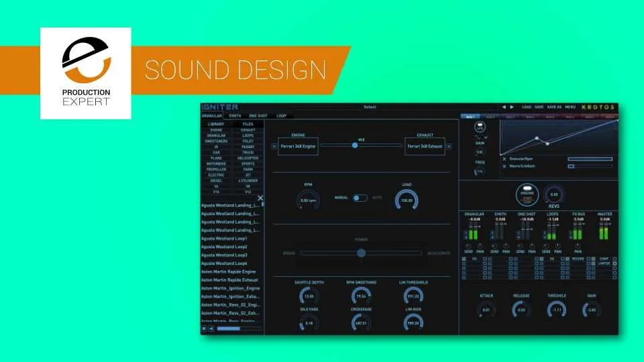Image resolution: width=644 pixels, height=362 pixels.
Task: Stop the browser preview playback
Action: [204, 328]
